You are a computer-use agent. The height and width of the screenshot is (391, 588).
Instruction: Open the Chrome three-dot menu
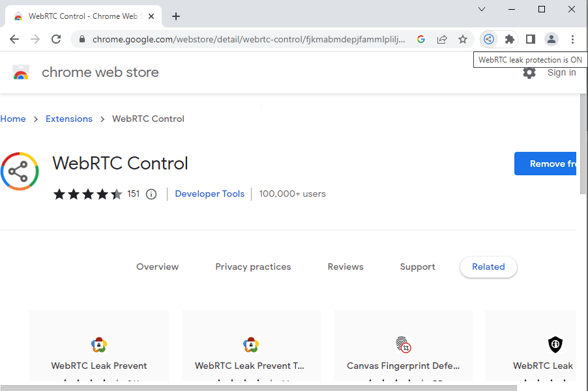[x=572, y=39]
